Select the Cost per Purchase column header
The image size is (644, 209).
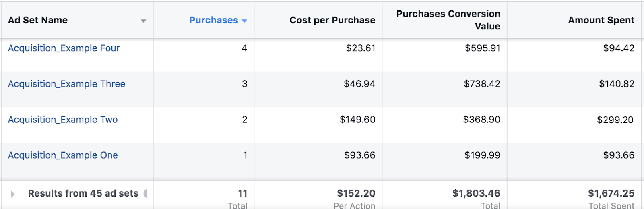(x=332, y=20)
